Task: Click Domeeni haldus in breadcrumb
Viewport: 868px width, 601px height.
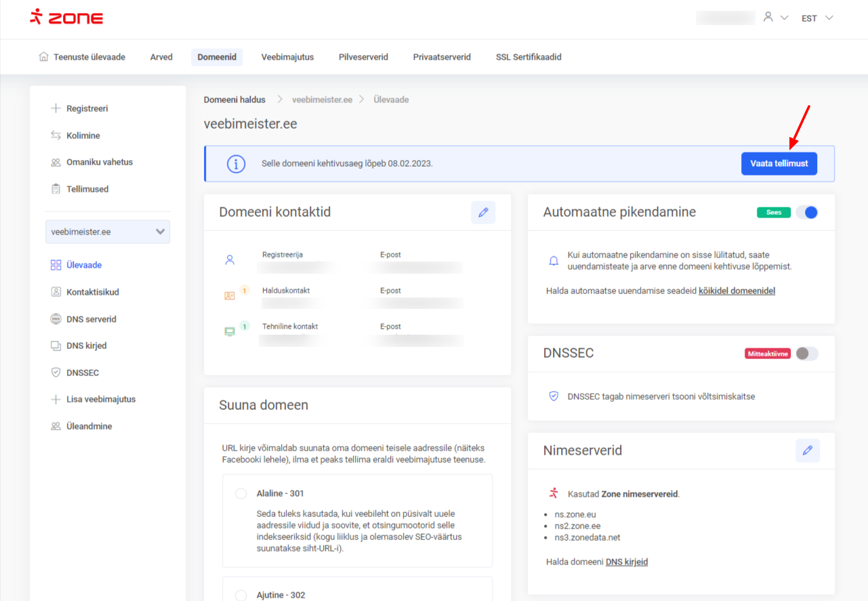Action: [x=234, y=100]
